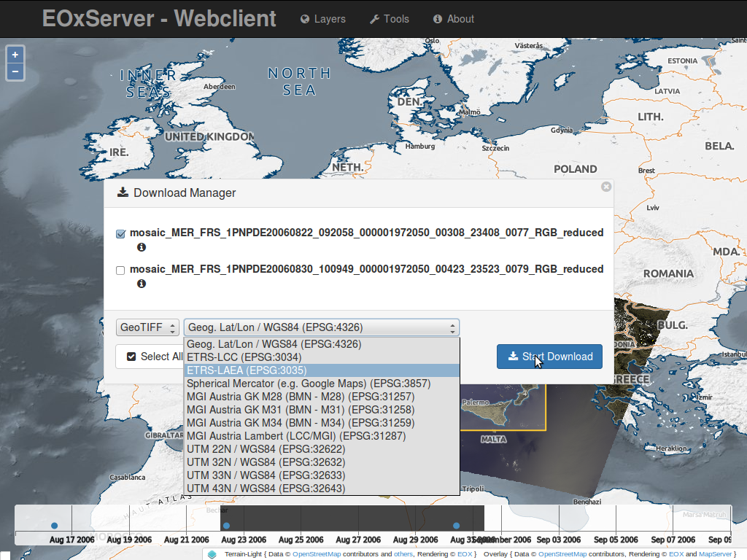Choose MGI Austria GK M34 (EPSG:31259)
Image resolution: width=747 pixels, height=560 pixels.
pyautogui.click(x=322, y=423)
